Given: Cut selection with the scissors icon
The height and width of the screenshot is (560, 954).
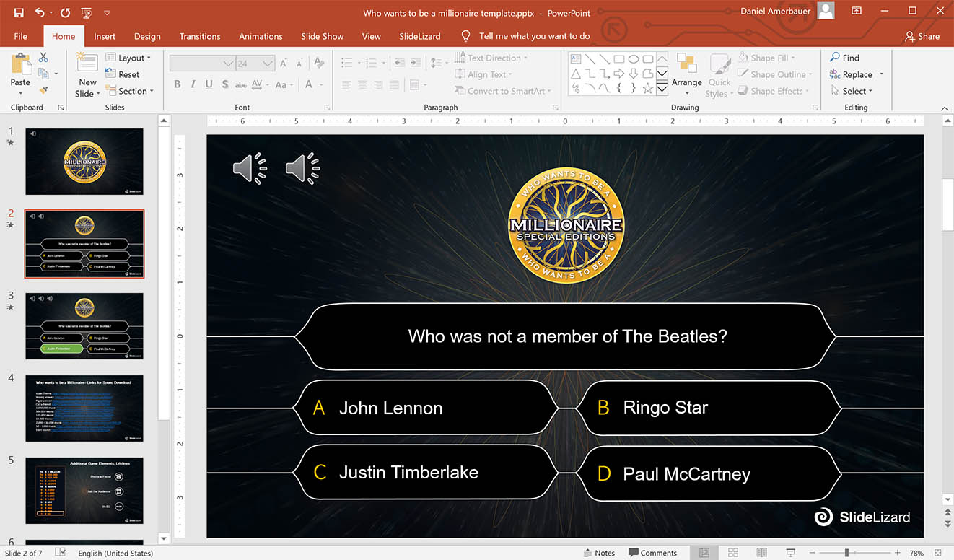Looking at the screenshot, I should pos(43,57).
